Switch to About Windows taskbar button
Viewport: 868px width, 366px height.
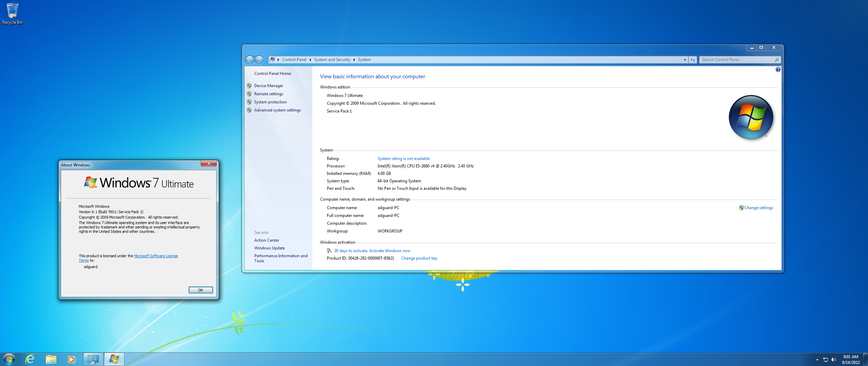point(114,359)
